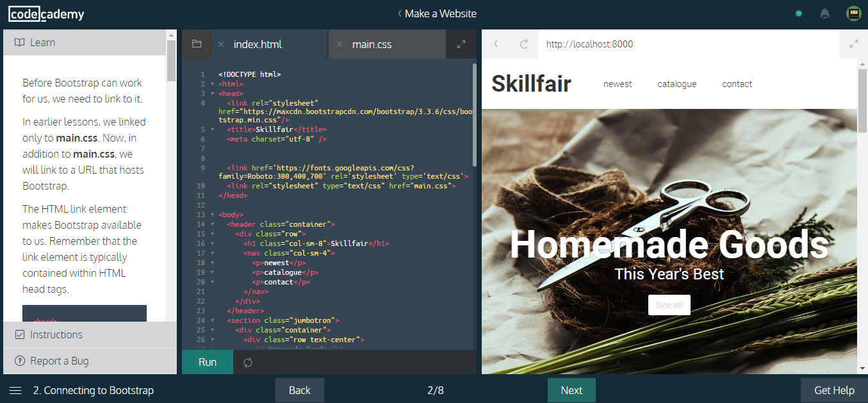Screen dimensions: 868x403
Task: Collapse the h1 fold arrow on line 16
Action: pyautogui.click(x=212, y=243)
